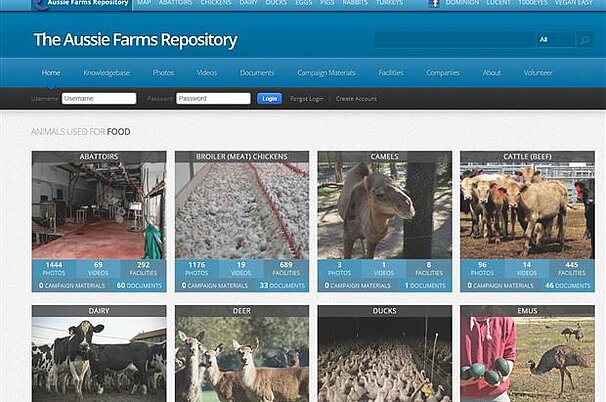Click the Dominion link in top bar

click(x=462, y=4)
